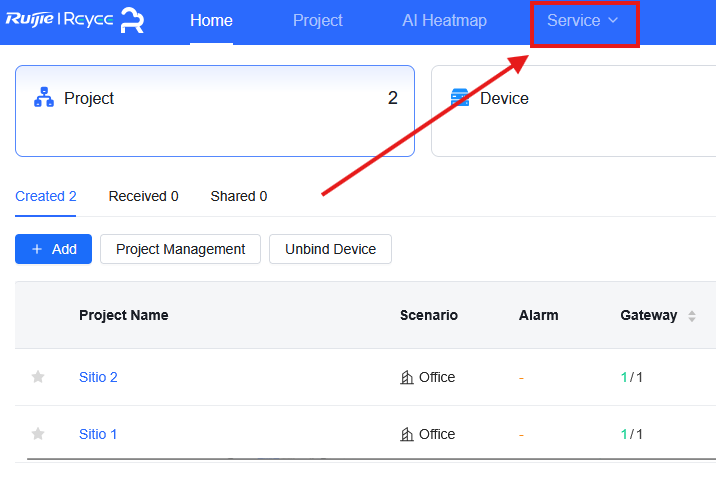Click the Office building icon for Sitio 2
716x486 pixels.
click(x=406, y=377)
